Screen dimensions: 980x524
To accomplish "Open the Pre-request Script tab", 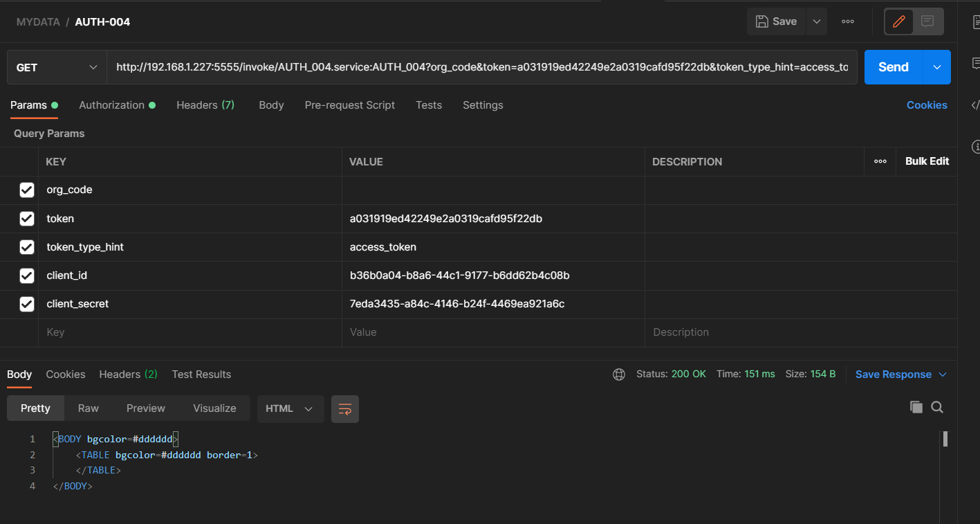I will (349, 105).
